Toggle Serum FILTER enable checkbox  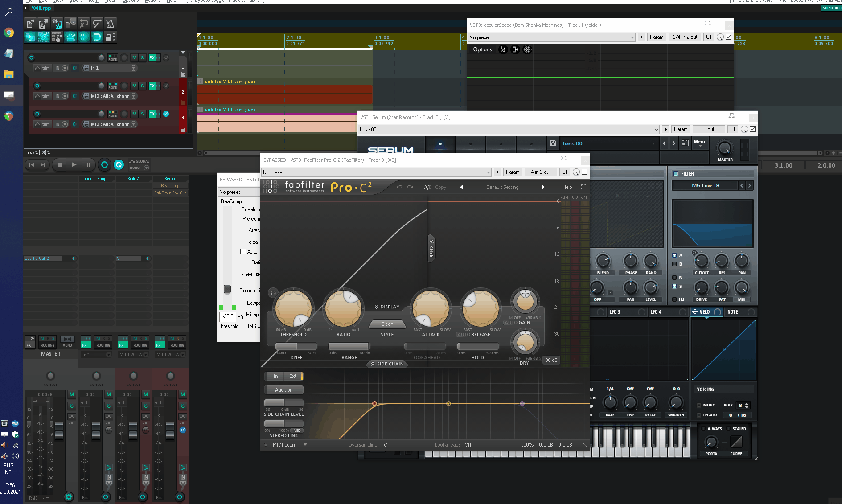pos(675,174)
